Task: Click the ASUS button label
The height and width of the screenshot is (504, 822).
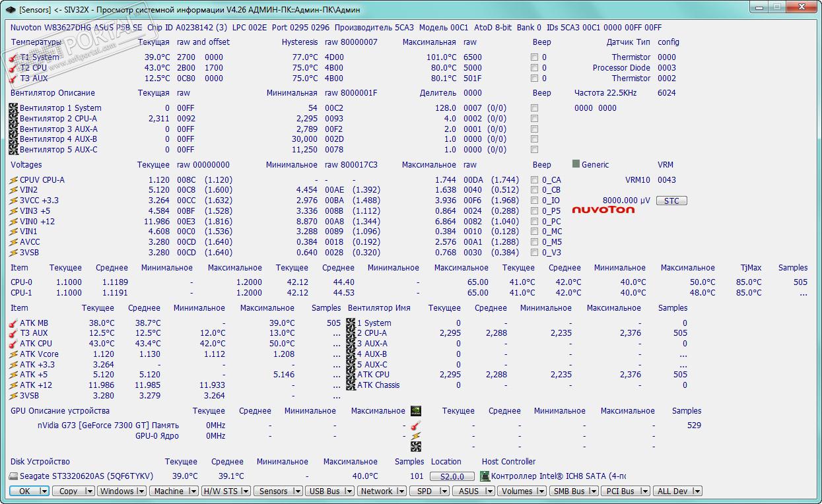Action: (x=469, y=491)
